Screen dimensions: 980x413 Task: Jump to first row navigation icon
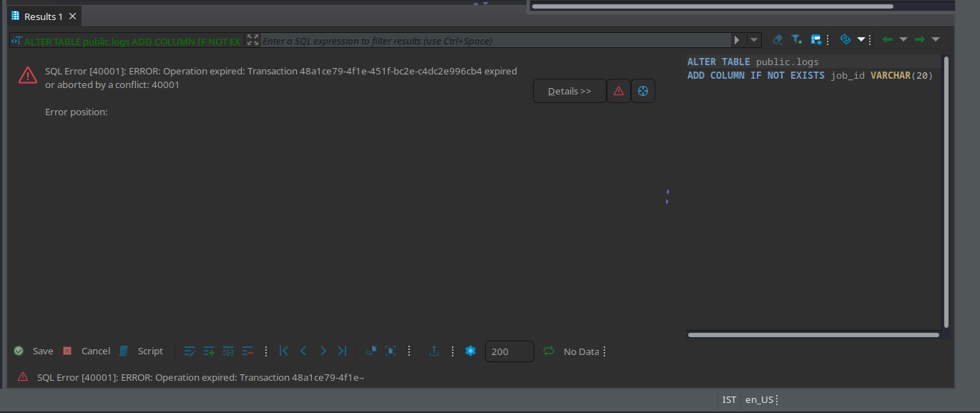click(x=284, y=351)
